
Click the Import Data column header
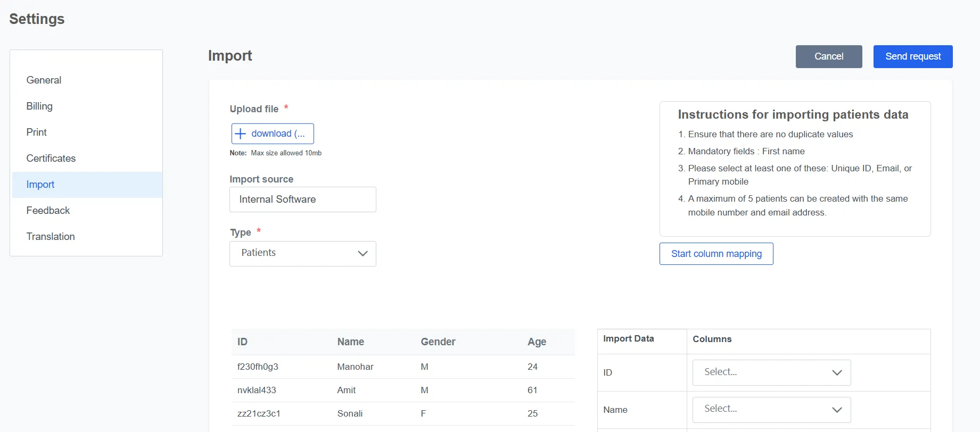point(628,339)
